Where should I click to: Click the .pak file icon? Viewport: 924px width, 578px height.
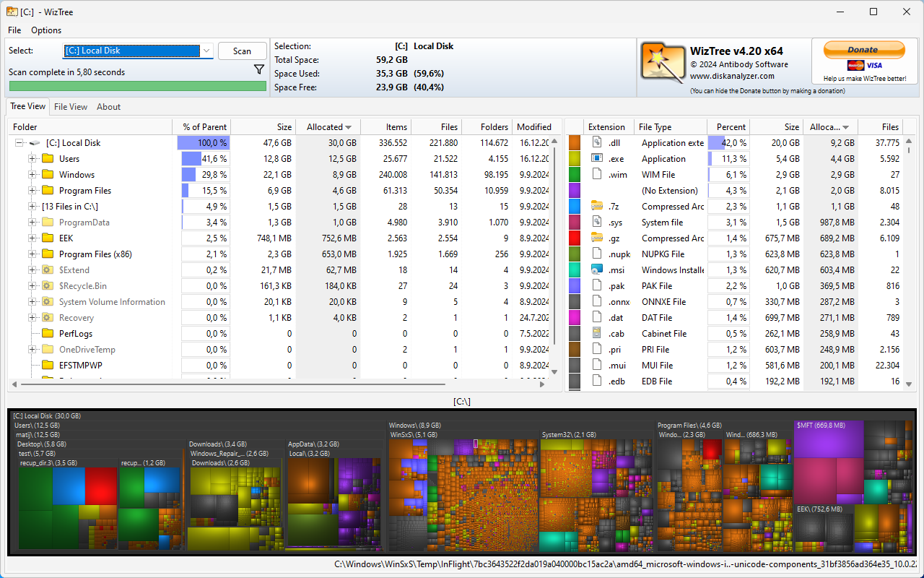tap(597, 285)
